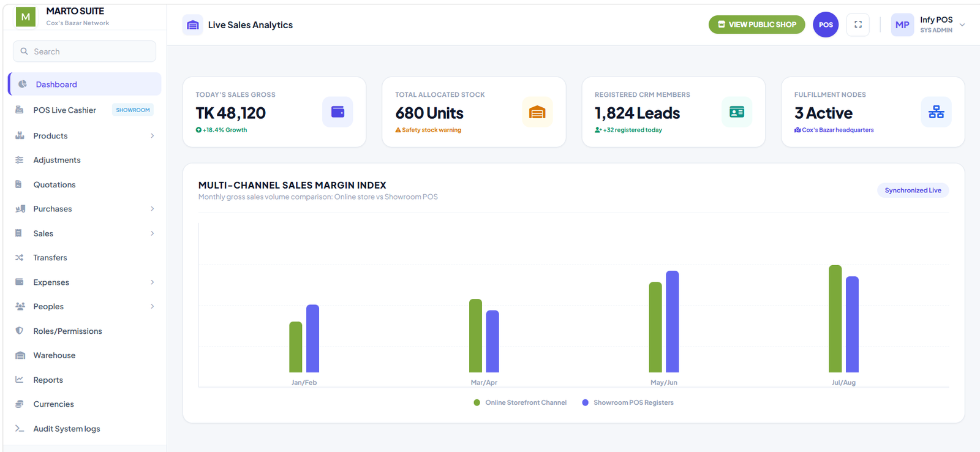Click the View Public Shop button
980x452 pixels.
(757, 24)
